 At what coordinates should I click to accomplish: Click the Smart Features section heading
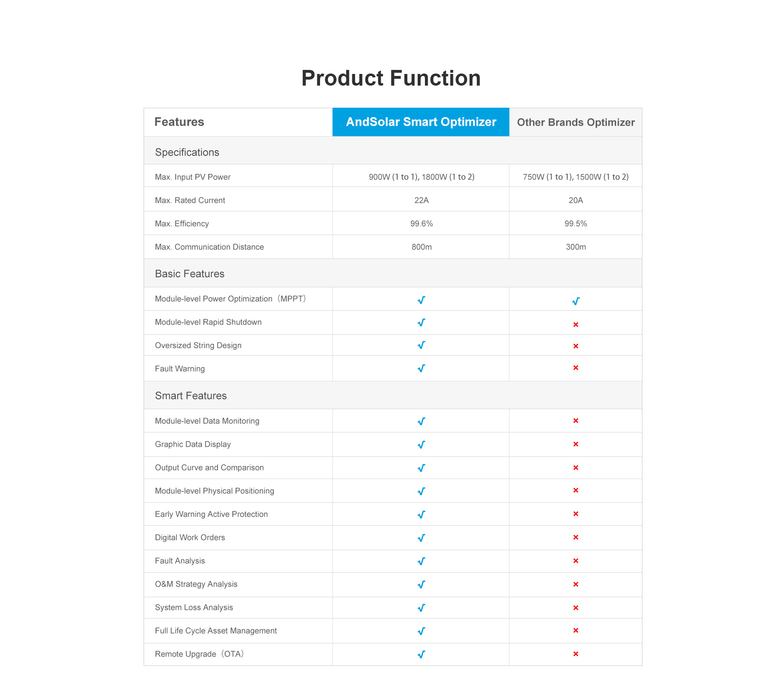pos(191,396)
